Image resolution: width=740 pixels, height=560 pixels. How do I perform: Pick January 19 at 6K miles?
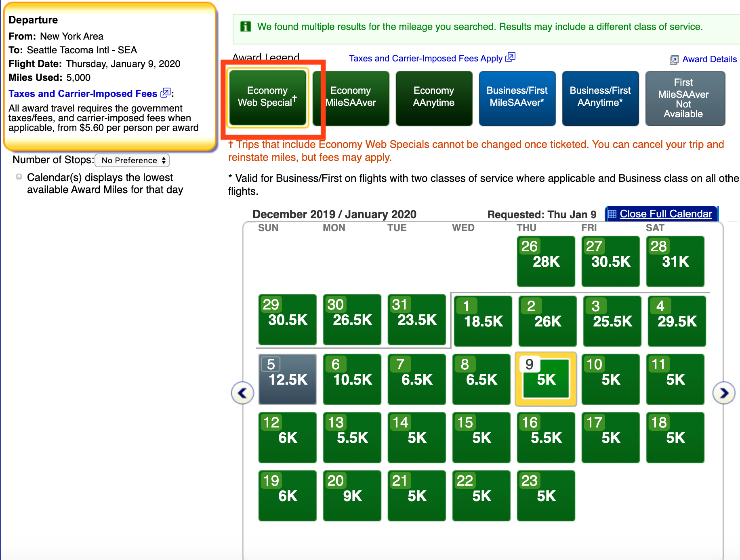click(x=287, y=496)
